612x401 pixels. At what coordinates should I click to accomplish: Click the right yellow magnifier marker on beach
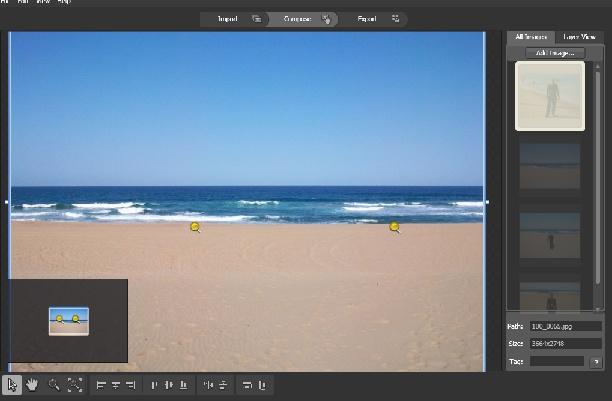click(x=395, y=227)
